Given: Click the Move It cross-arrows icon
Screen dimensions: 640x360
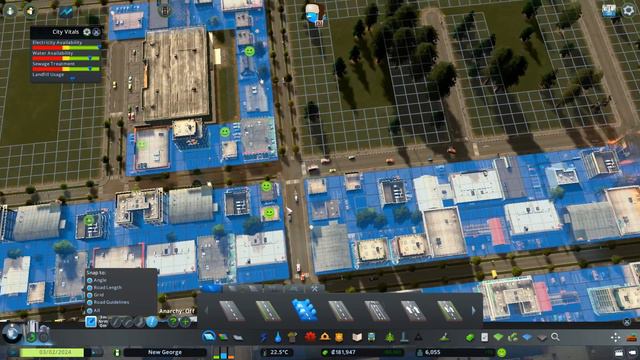Looking at the screenshot, I should [616, 338].
